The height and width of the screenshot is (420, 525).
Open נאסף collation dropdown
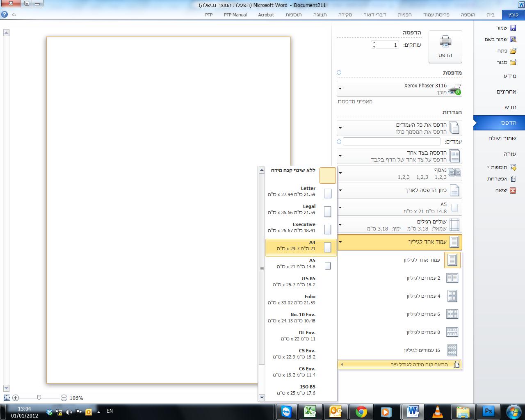coord(399,173)
